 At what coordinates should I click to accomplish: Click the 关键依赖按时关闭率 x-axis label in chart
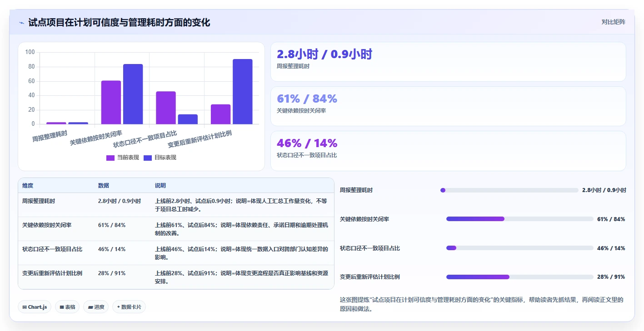96,138
